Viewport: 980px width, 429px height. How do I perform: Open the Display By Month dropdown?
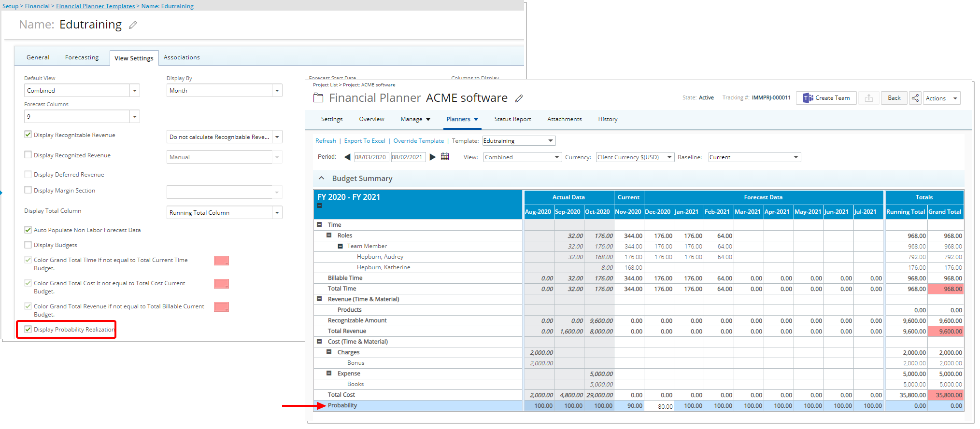click(x=225, y=90)
